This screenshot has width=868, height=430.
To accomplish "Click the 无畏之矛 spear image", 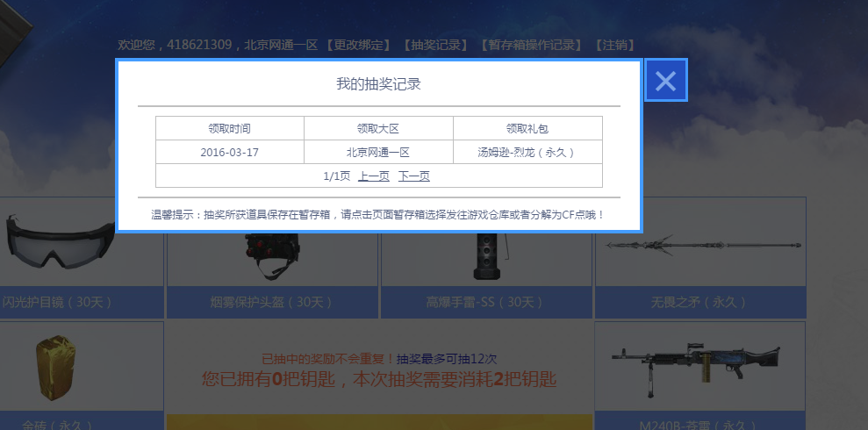I will [704, 245].
